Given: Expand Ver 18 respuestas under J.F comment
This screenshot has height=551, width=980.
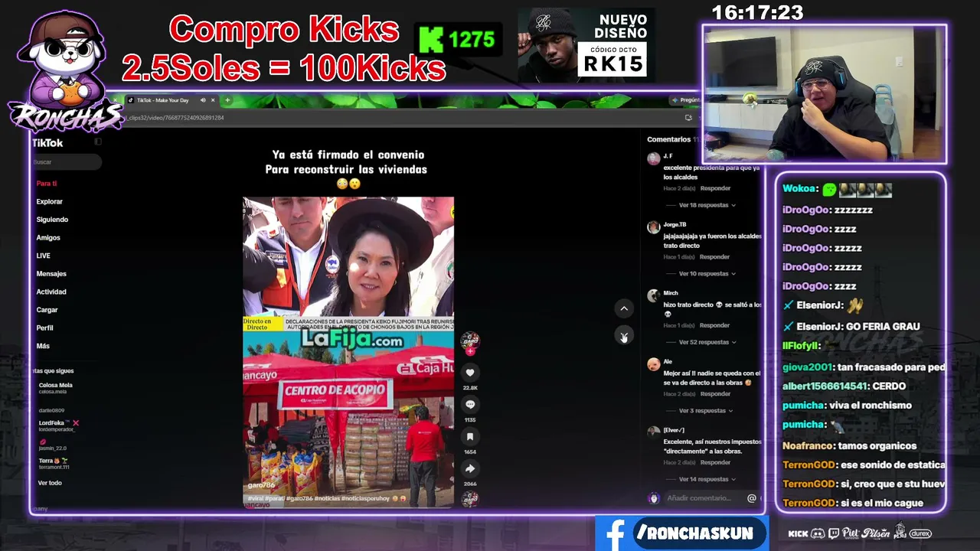Looking at the screenshot, I should click(707, 205).
